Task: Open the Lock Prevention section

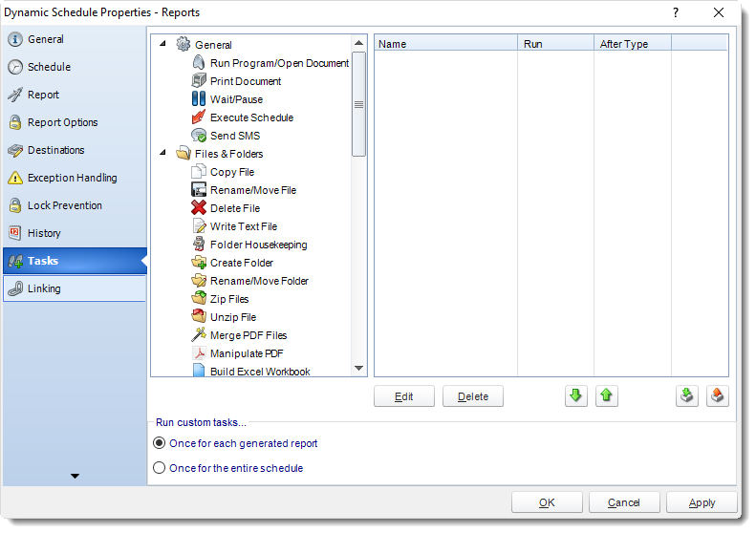Action: (x=75, y=205)
